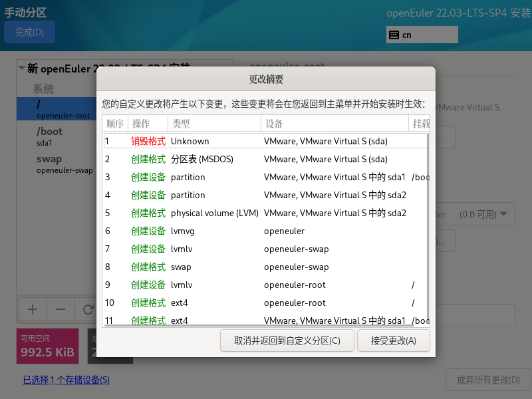Click the horizontal scrollbar of the summary list

point(259,325)
